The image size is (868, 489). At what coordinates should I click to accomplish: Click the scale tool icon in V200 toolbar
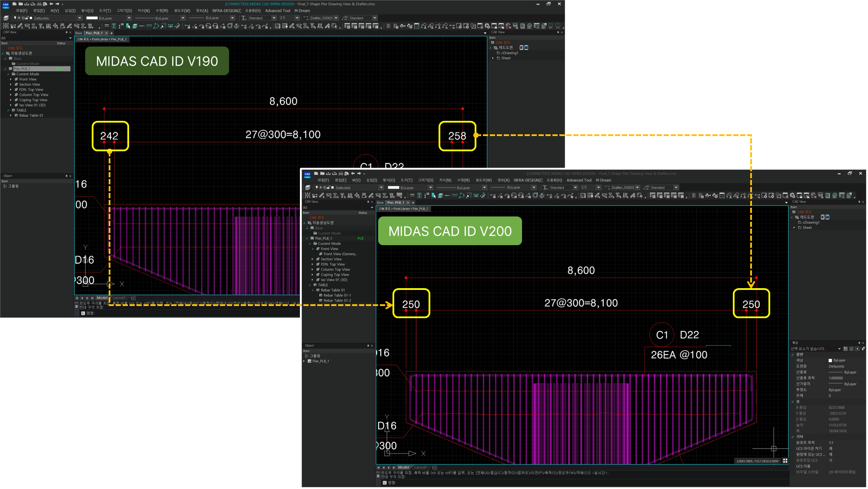pyautogui.click(x=469, y=196)
